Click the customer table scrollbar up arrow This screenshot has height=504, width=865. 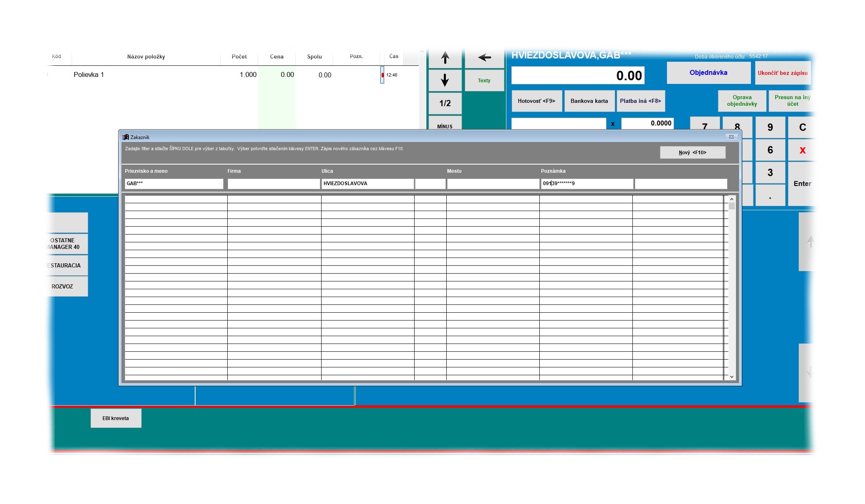pos(732,199)
